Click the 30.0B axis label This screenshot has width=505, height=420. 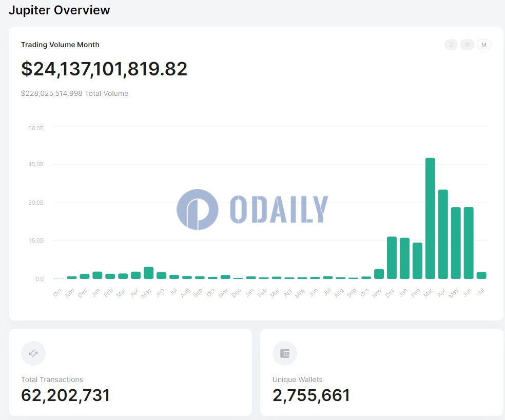[36, 203]
